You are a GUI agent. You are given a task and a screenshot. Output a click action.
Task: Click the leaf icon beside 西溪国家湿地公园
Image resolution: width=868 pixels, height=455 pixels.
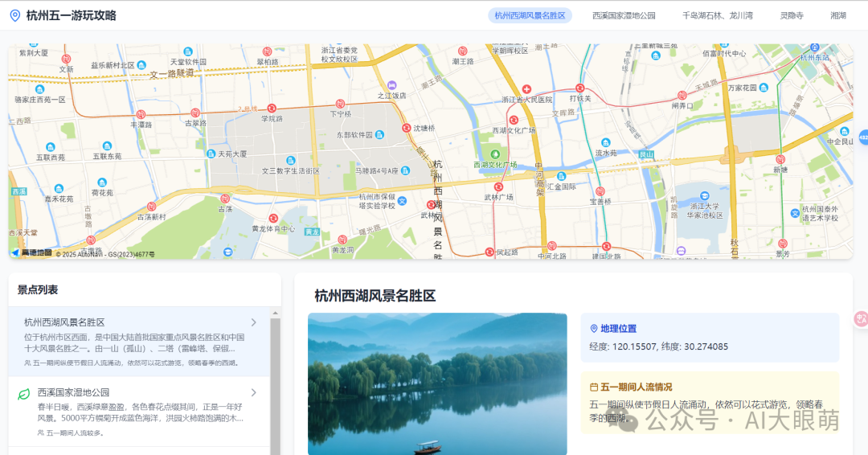tap(24, 394)
